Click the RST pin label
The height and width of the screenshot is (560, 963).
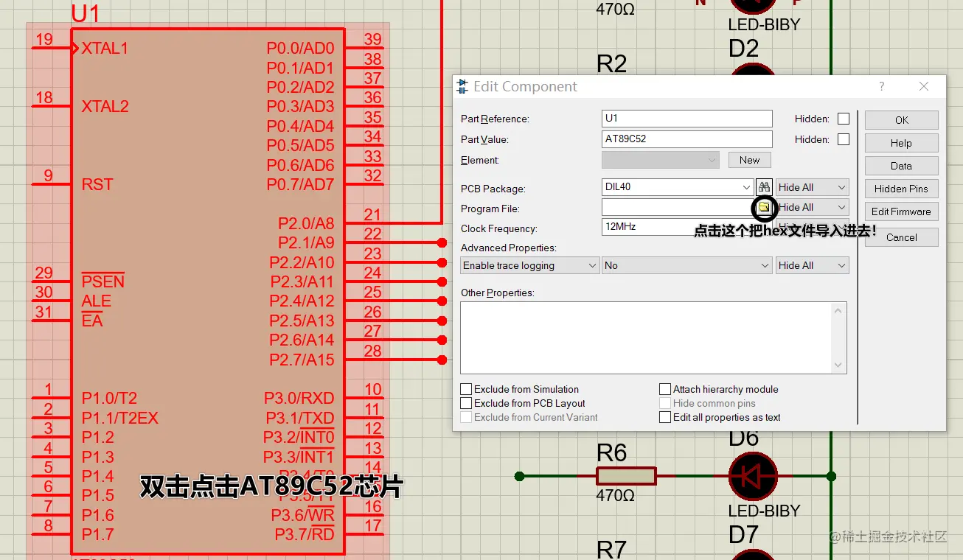97,184
